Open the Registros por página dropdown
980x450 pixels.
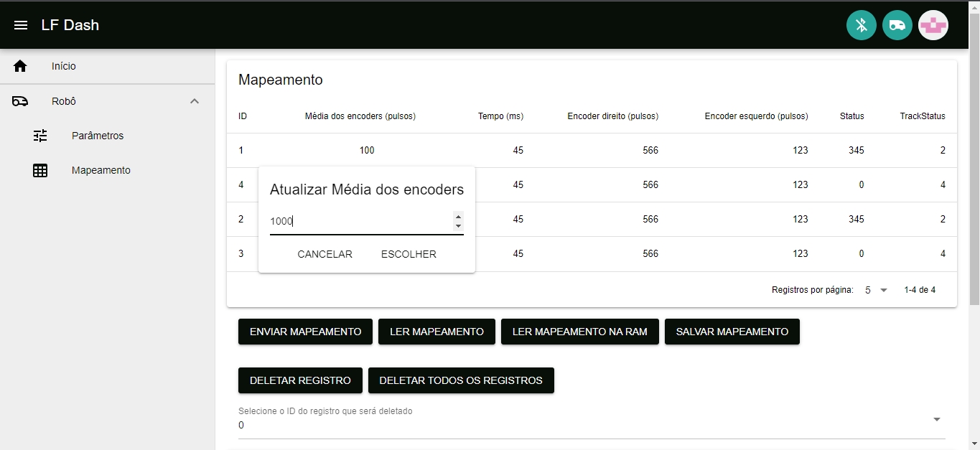[x=876, y=290]
